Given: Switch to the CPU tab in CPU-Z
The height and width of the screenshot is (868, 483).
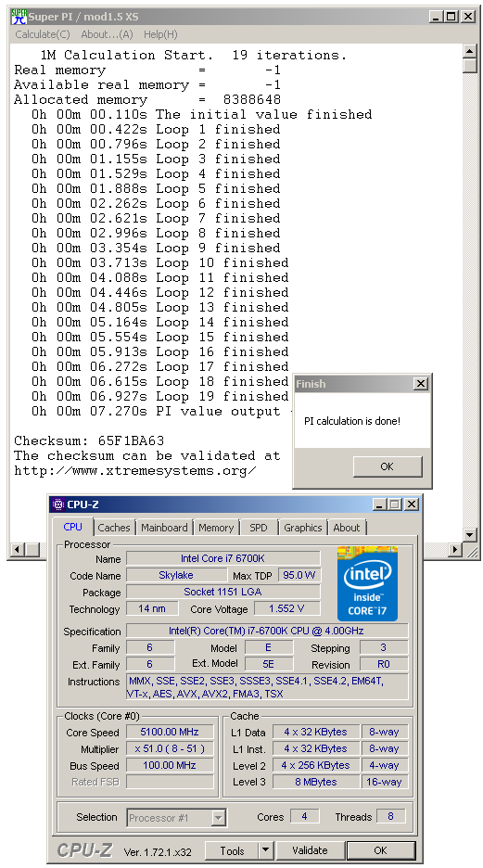Looking at the screenshot, I should 72,527.
